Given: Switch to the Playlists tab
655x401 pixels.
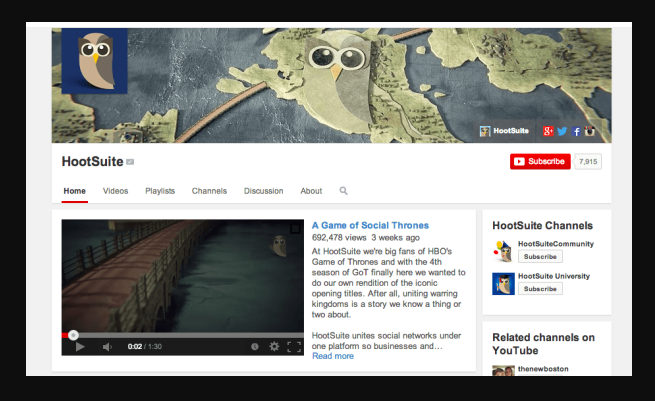Looking at the screenshot, I should (x=160, y=191).
